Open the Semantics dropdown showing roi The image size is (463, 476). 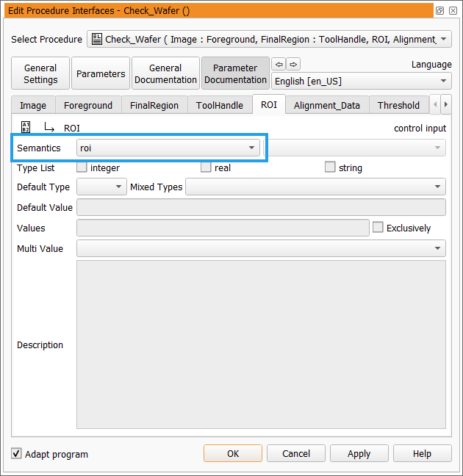[168, 148]
